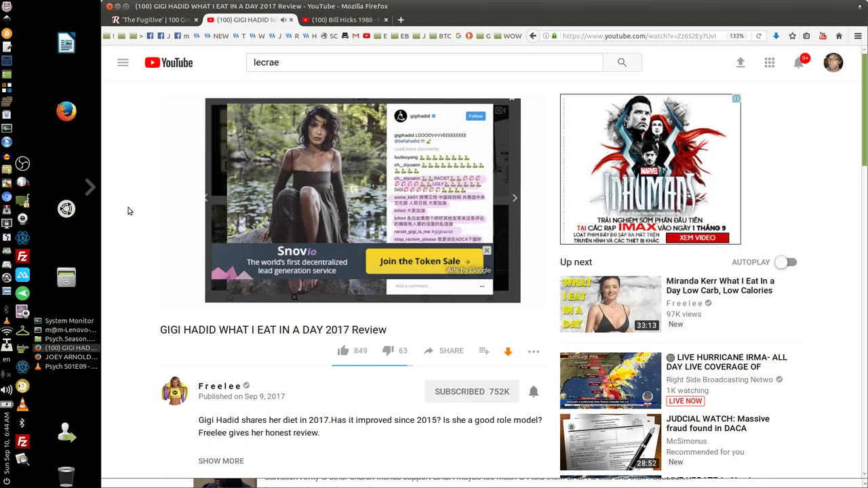This screenshot has width=868, height=488.
Task: Open Judicial Watch DACA video thumbnail
Action: [610, 442]
